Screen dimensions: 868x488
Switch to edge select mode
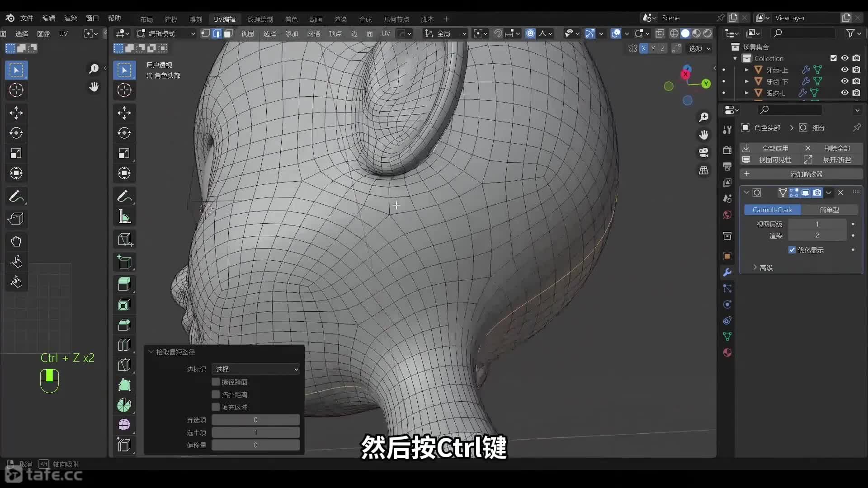(217, 33)
